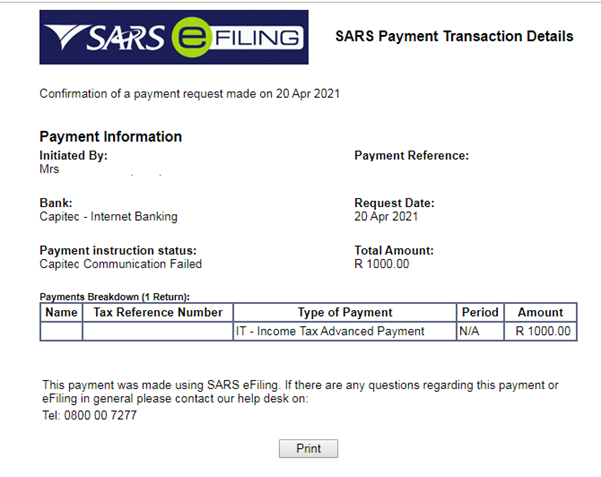This screenshot has width=601, height=477.
Task: Select the Amount column header
Action: [540, 312]
